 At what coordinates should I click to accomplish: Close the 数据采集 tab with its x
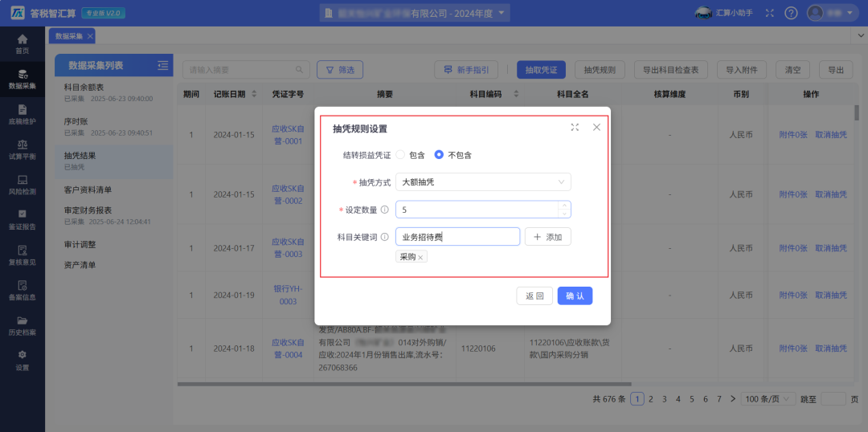[90, 36]
